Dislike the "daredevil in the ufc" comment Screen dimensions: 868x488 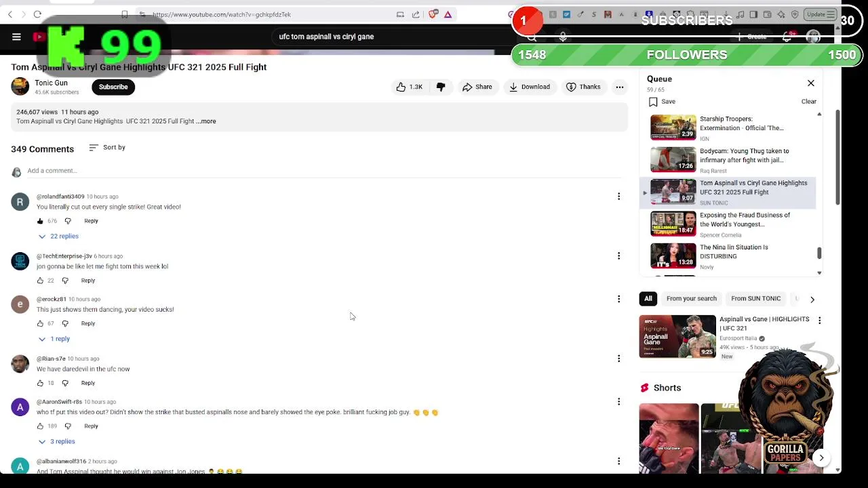65,383
